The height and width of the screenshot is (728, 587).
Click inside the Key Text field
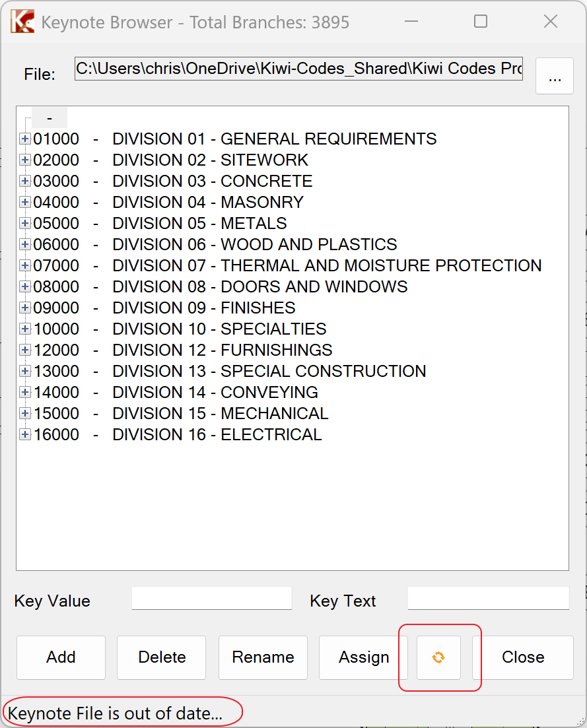(488, 598)
